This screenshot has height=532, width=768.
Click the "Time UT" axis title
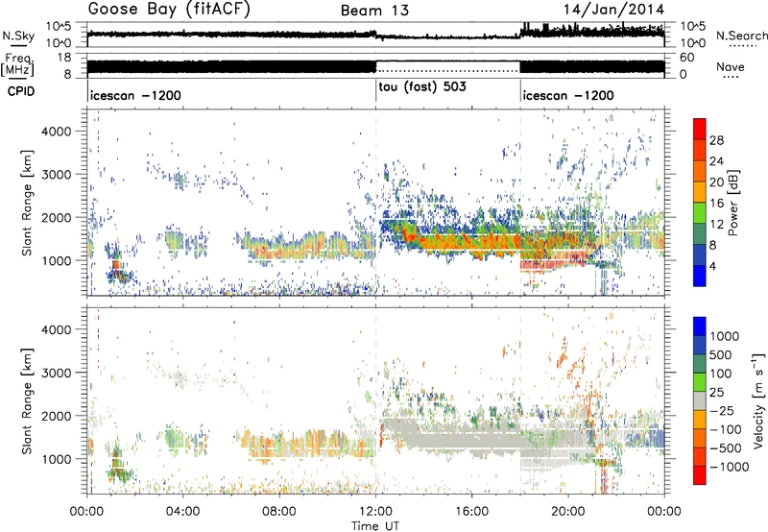click(375, 526)
